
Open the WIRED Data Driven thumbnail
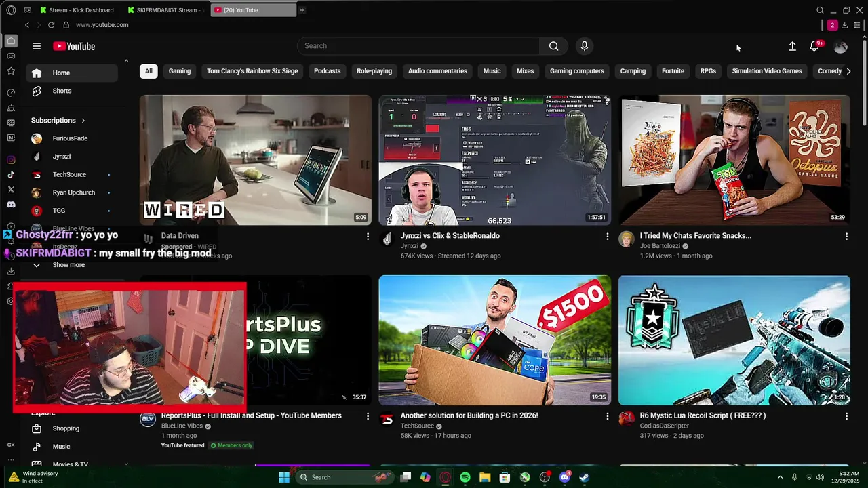click(x=256, y=160)
